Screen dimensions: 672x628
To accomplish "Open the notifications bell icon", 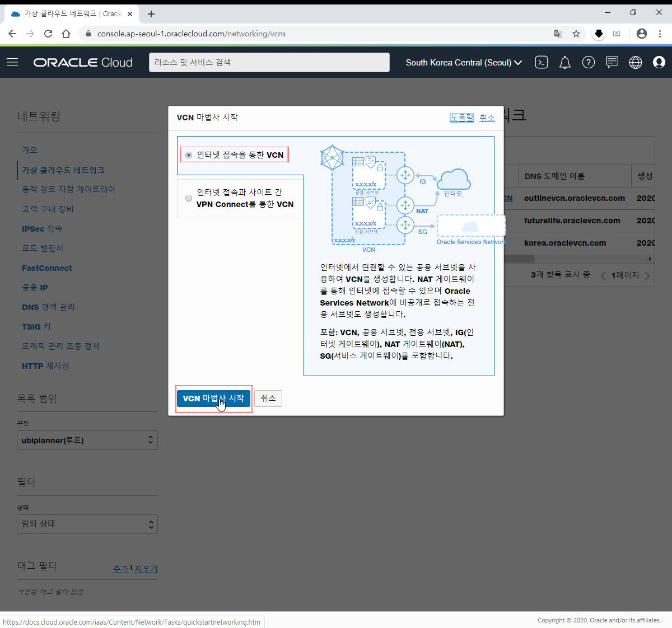I will (x=565, y=62).
